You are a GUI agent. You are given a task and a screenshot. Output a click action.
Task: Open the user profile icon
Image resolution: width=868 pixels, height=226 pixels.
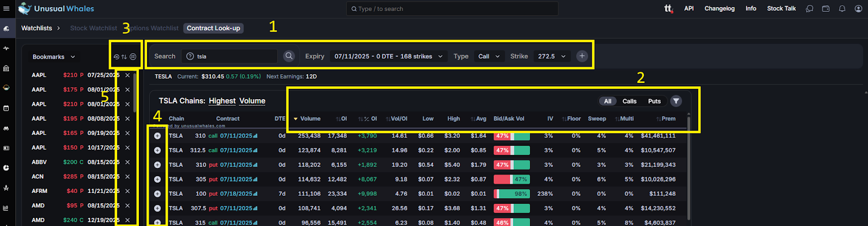(x=858, y=9)
